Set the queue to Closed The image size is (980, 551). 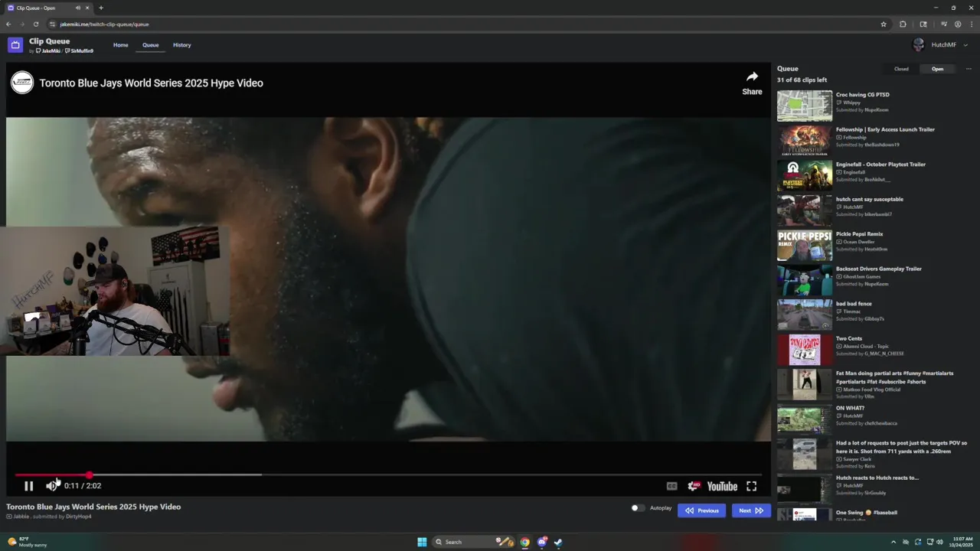(901, 69)
